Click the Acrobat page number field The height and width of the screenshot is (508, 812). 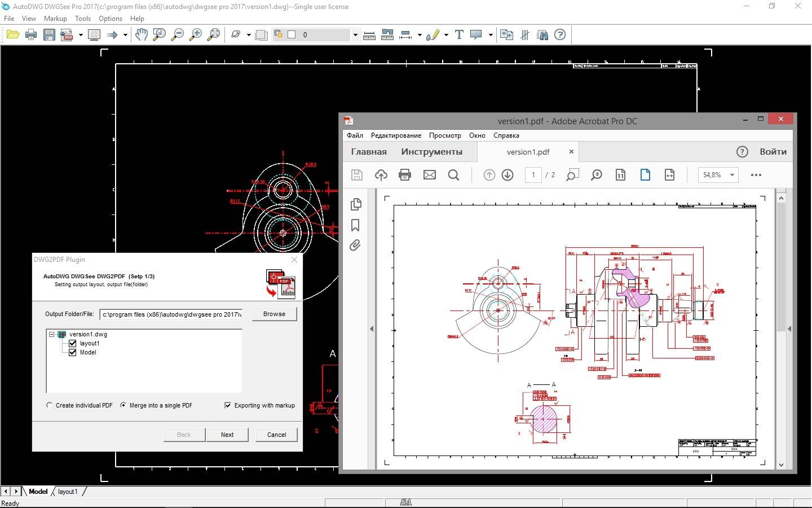533,175
